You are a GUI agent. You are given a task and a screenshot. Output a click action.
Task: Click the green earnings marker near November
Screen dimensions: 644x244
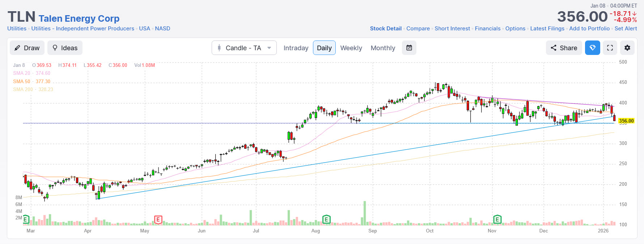(497, 219)
